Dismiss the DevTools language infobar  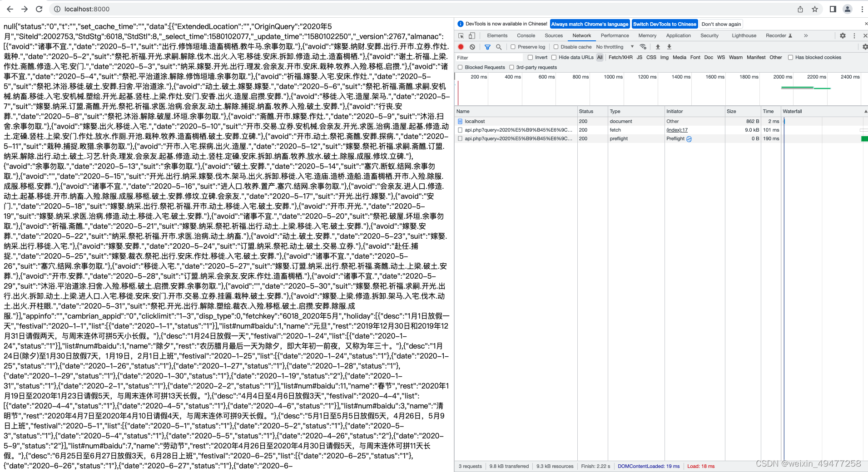pos(866,24)
